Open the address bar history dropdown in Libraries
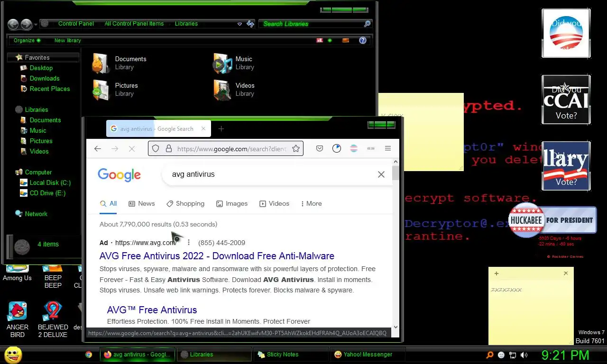 239,24
